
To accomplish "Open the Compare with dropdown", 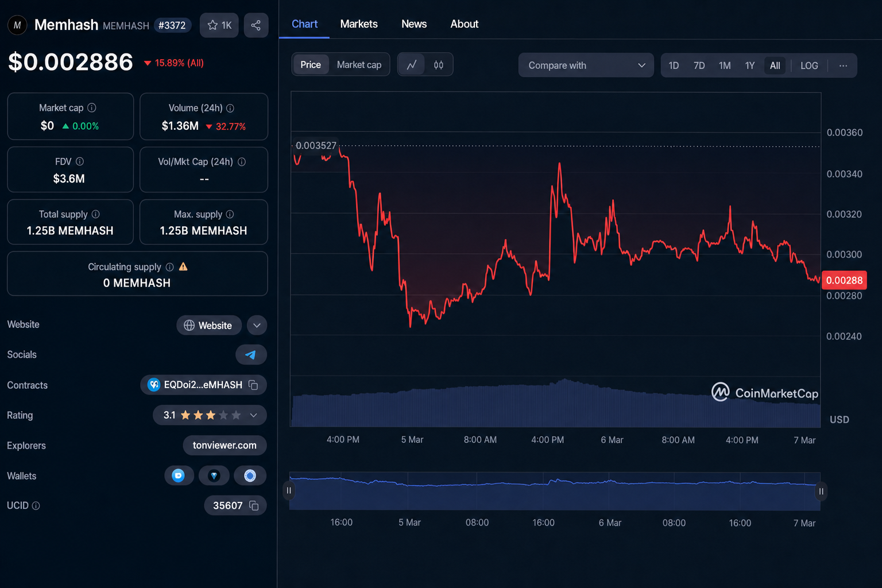I will coord(586,65).
